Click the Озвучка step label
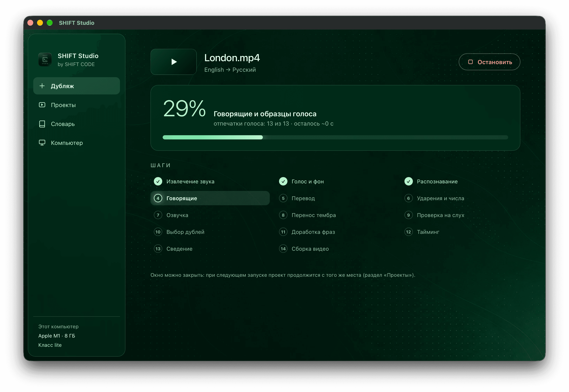 coord(177,215)
